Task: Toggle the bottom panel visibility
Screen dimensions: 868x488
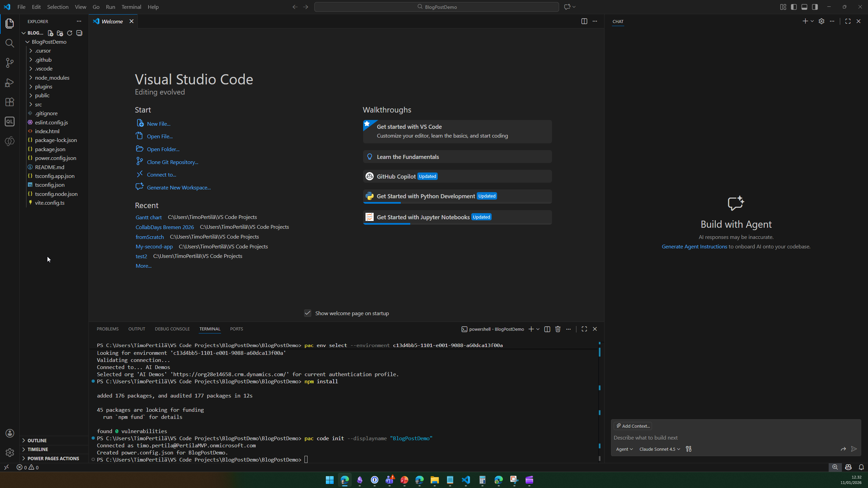Action: pyautogui.click(x=804, y=7)
